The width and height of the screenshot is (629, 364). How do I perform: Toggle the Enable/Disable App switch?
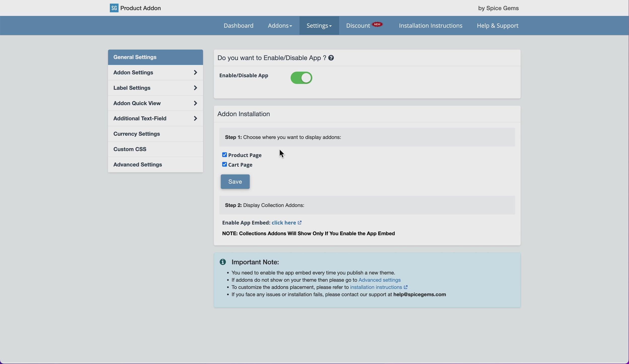(301, 78)
